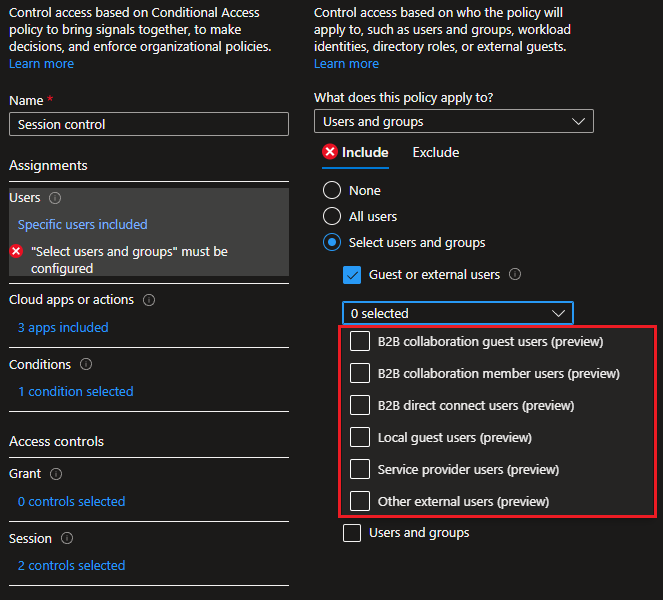Switch to the Exclude tab
Image resolution: width=663 pixels, height=600 pixels.
436,152
